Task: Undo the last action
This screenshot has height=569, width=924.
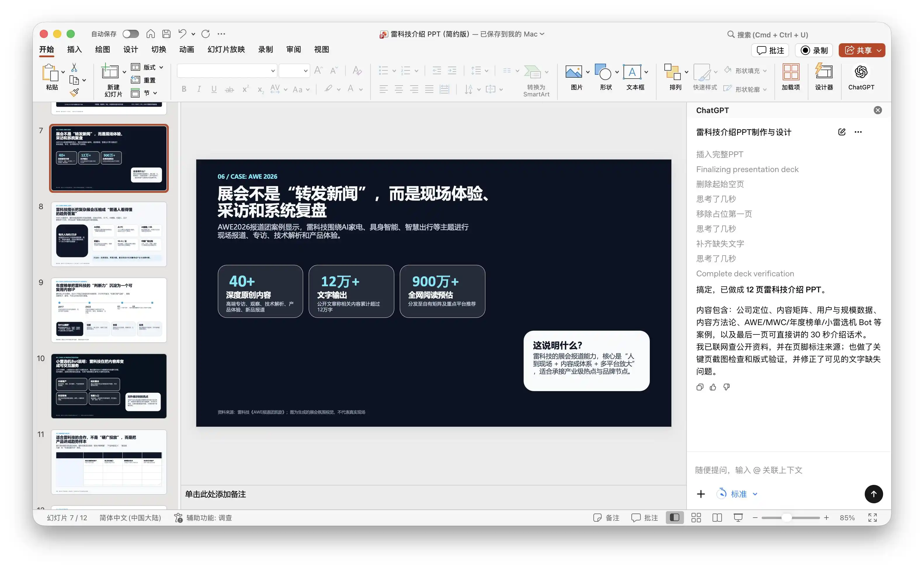Action: [183, 34]
